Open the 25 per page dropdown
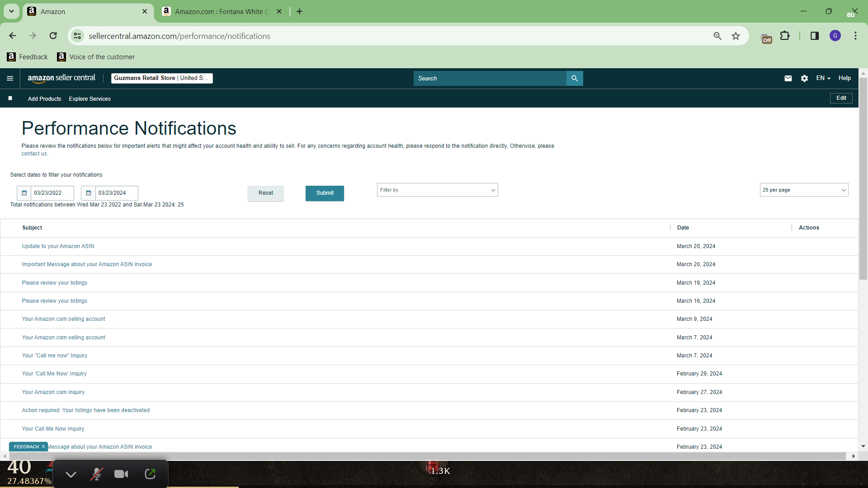Screen dimensions: 868x488 804,190
